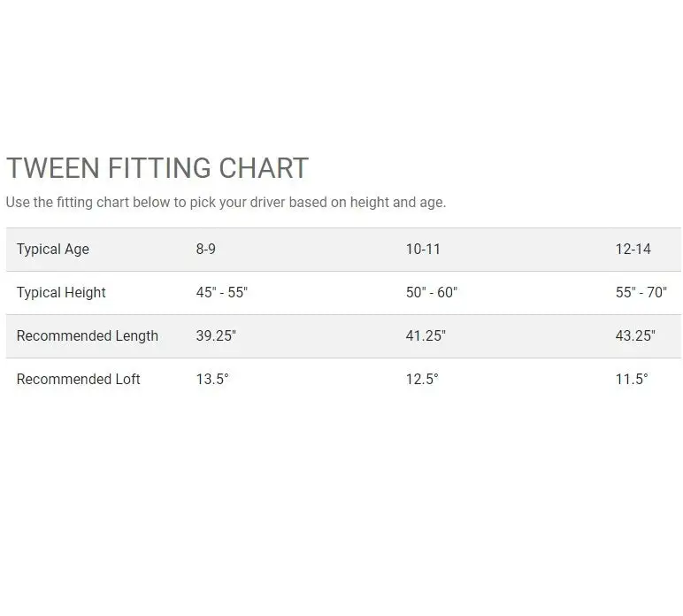Click the 55" - 70" height cell
Image resolution: width=683 pixels, height=616 pixels.
[641, 292]
